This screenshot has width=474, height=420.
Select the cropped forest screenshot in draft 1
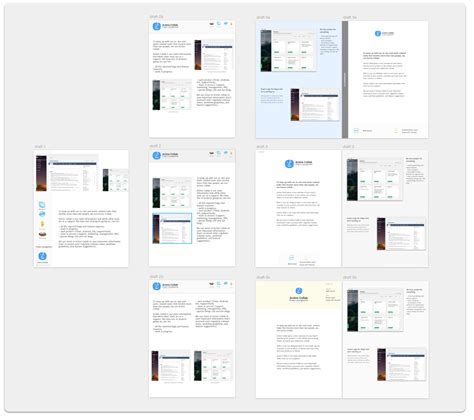click(x=115, y=180)
